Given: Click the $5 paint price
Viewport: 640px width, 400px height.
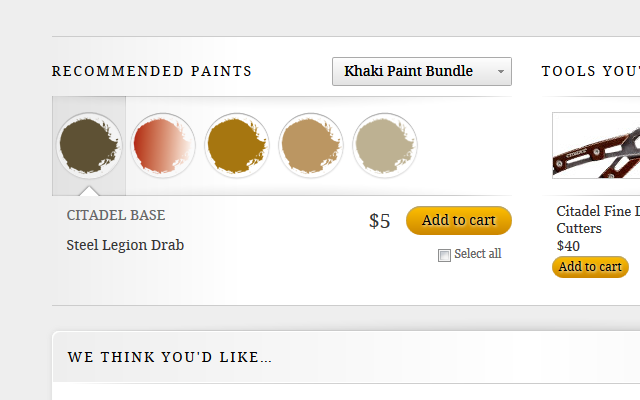Looking at the screenshot, I should tap(380, 221).
